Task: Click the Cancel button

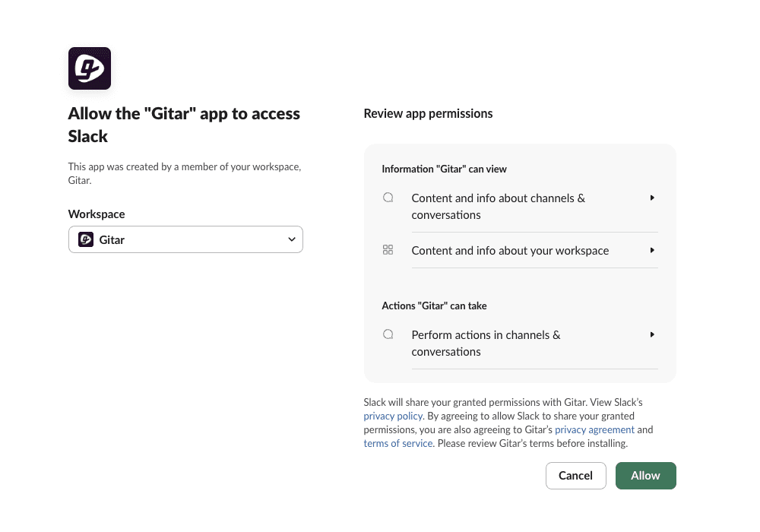Action: click(575, 475)
